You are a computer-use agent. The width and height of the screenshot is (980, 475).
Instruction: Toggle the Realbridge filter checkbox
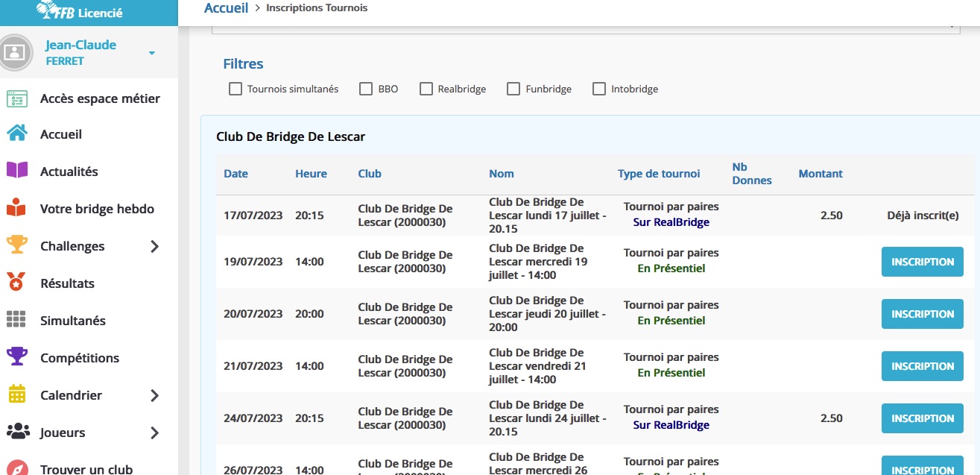[x=426, y=89]
